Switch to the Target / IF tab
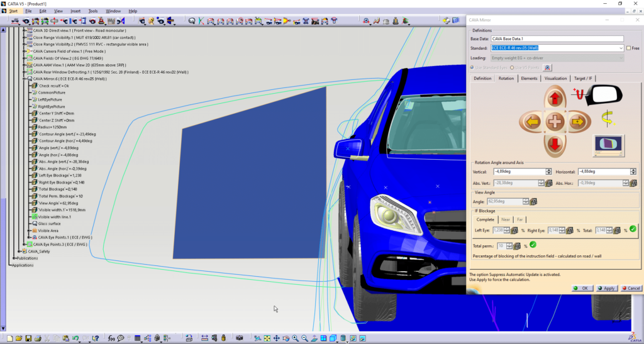The height and width of the screenshot is (344, 644). (x=583, y=79)
